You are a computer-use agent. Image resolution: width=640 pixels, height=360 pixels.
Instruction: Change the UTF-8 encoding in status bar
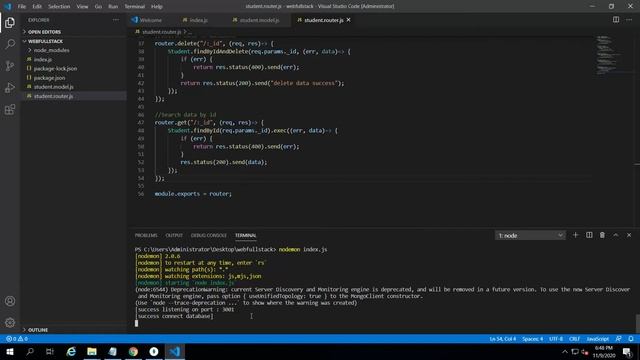click(556, 339)
